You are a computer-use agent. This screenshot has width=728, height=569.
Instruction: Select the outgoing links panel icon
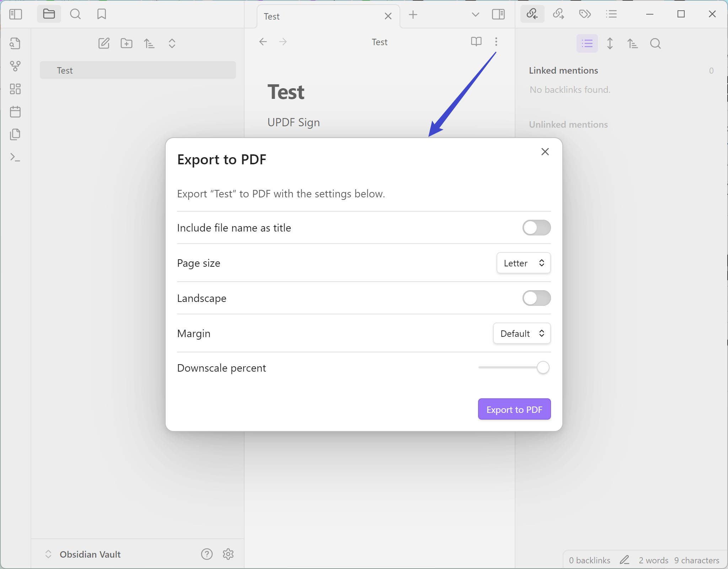click(x=558, y=14)
